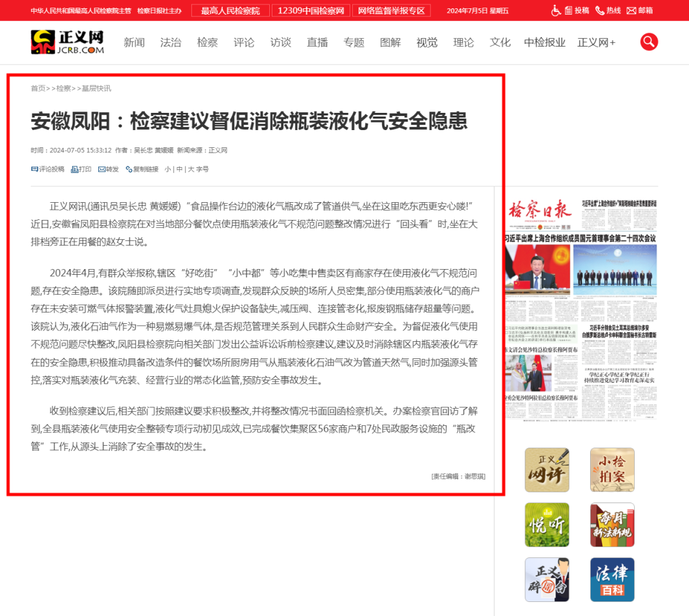This screenshot has width=689, height=616.
Task: Click 责任编辑：谢思琪 line
Action: click(x=458, y=476)
